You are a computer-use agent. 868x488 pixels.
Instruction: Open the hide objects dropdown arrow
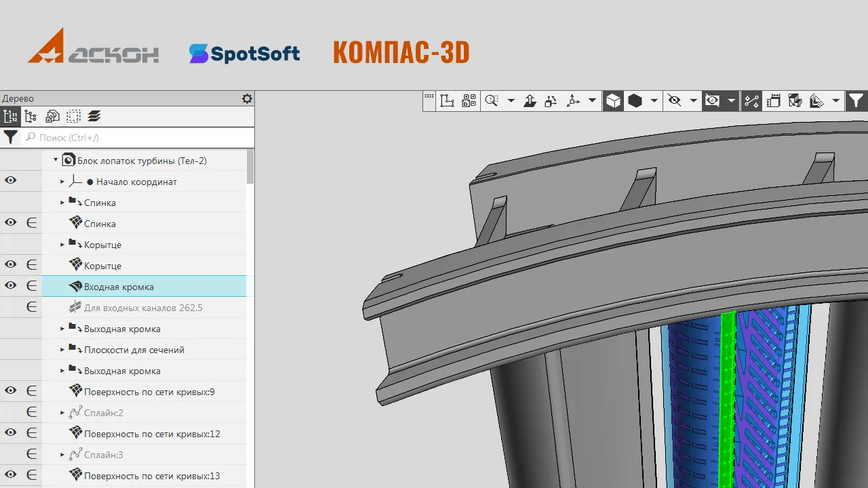pyautogui.click(x=694, y=101)
